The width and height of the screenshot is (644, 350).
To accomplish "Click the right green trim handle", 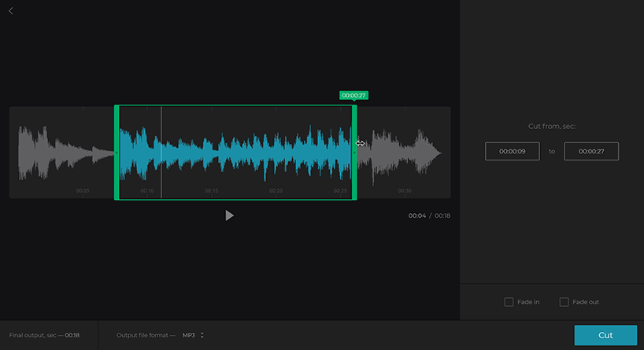I will tap(354, 153).
